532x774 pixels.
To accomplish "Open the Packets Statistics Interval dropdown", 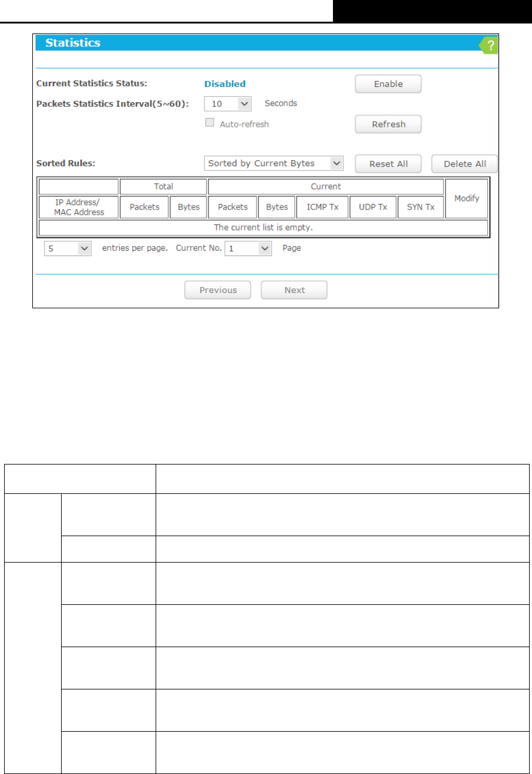I will coord(228,103).
